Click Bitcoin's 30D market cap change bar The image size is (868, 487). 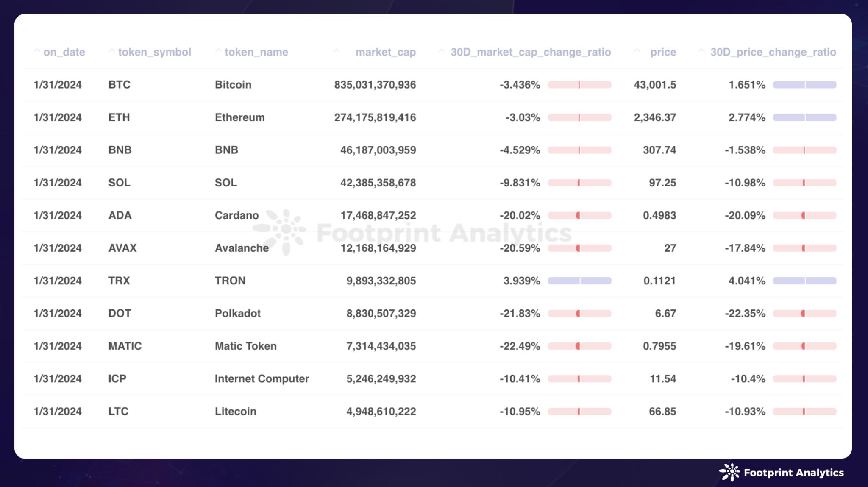(x=579, y=85)
